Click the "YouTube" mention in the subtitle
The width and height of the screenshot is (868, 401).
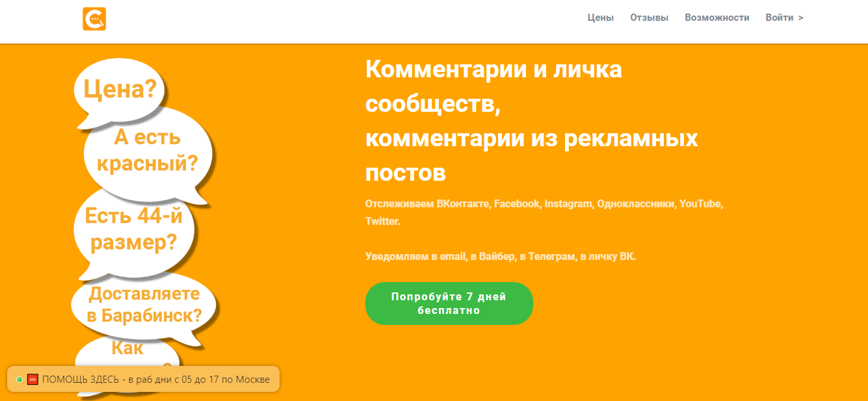(702, 203)
